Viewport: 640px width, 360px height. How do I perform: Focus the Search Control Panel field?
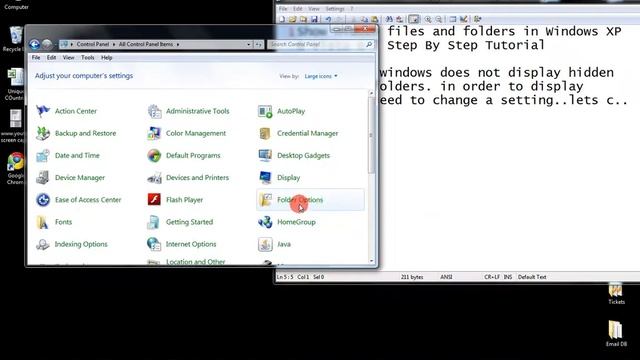pos(320,44)
